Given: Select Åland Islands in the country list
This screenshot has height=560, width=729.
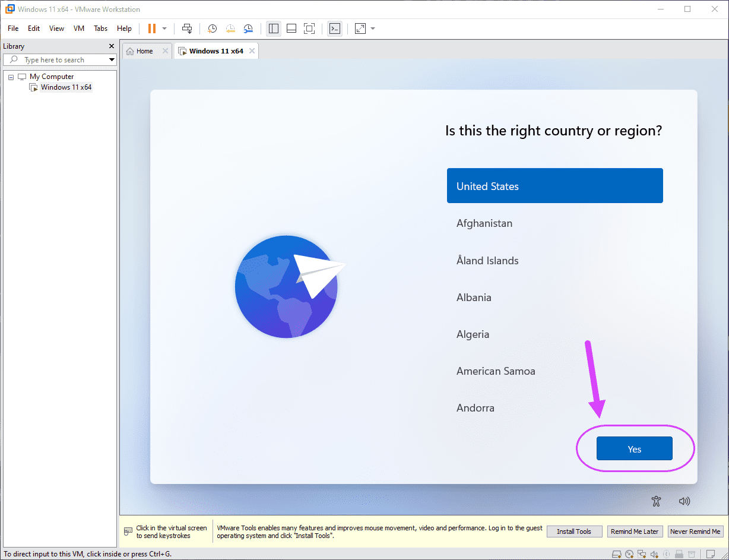Looking at the screenshot, I should coord(555,260).
